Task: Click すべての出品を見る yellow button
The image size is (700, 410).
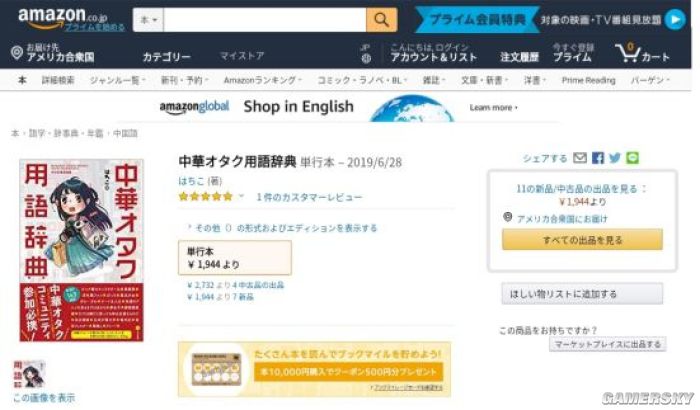Action: pos(582,240)
